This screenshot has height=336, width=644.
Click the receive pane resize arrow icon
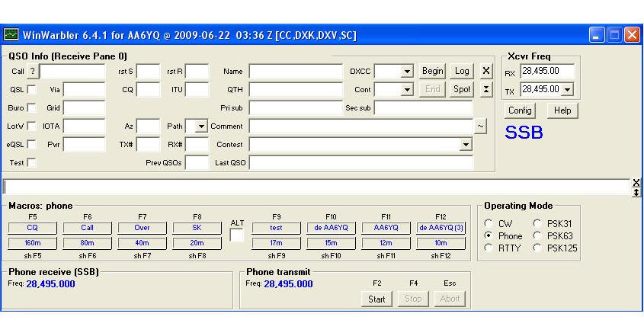tap(636, 192)
